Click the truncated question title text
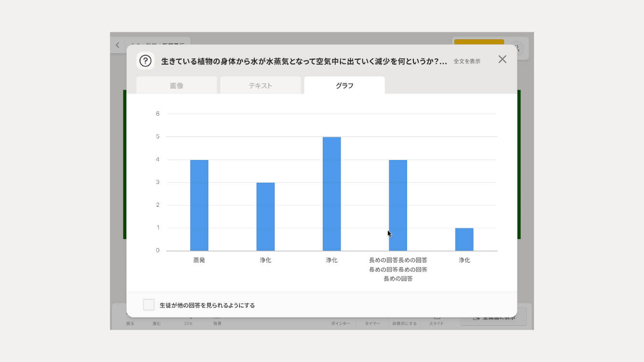Viewport: 644px width, 362px height. click(304, 61)
